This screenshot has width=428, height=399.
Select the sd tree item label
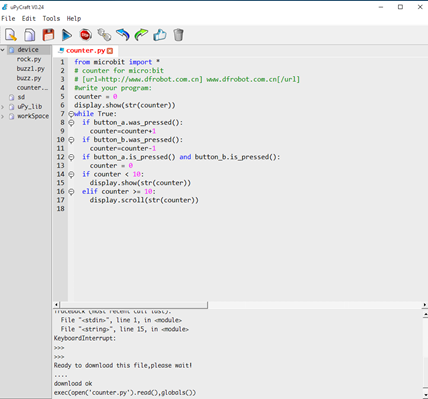pyautogui.click(x=21, y=97)
